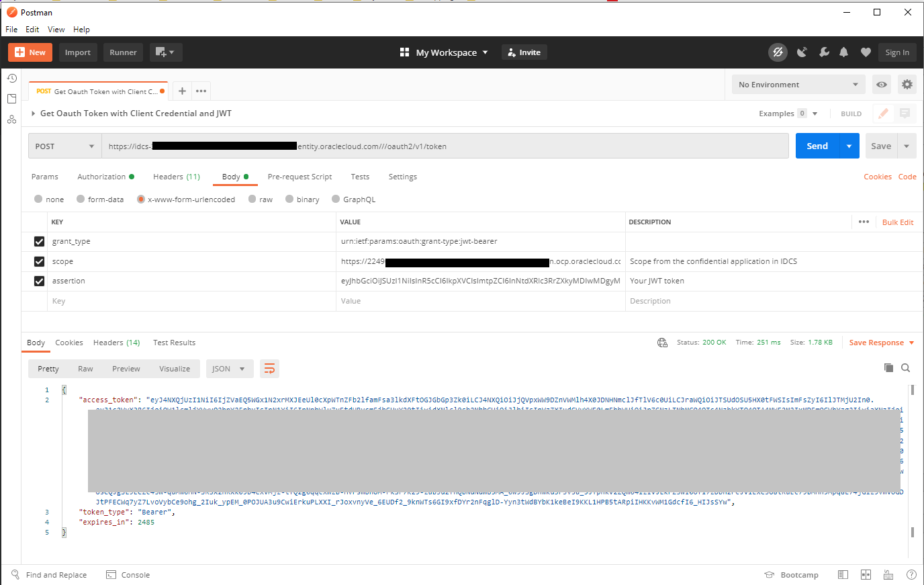Copy response body to clipboard icon
This screenshot has width=924, height=585.
click(888, 368)
